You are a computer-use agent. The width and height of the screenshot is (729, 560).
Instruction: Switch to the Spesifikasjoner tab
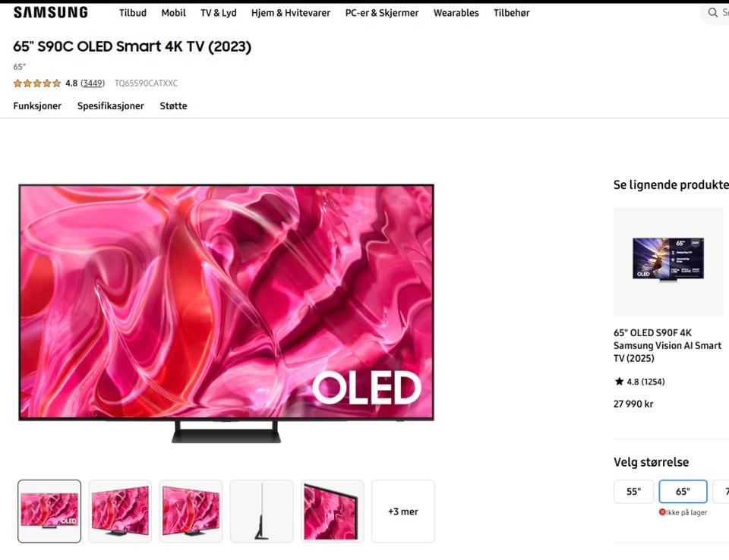pyautogui.click(x=111, y=106)
